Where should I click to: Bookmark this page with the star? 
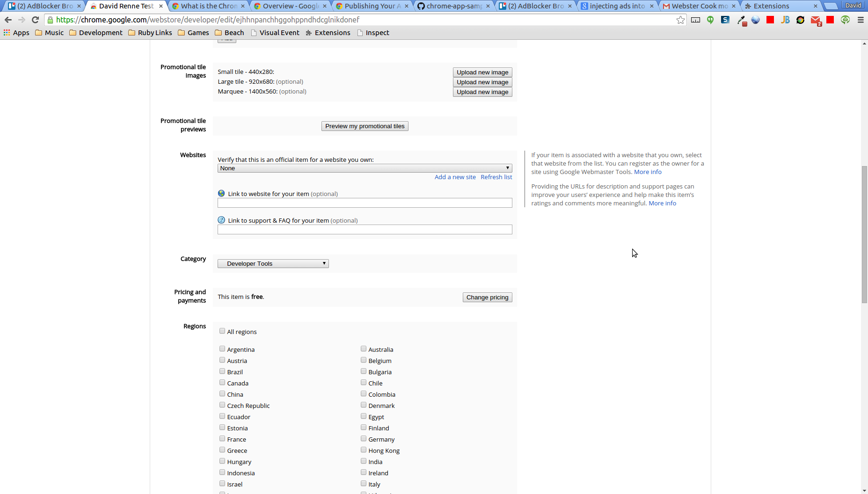[680, 20]
